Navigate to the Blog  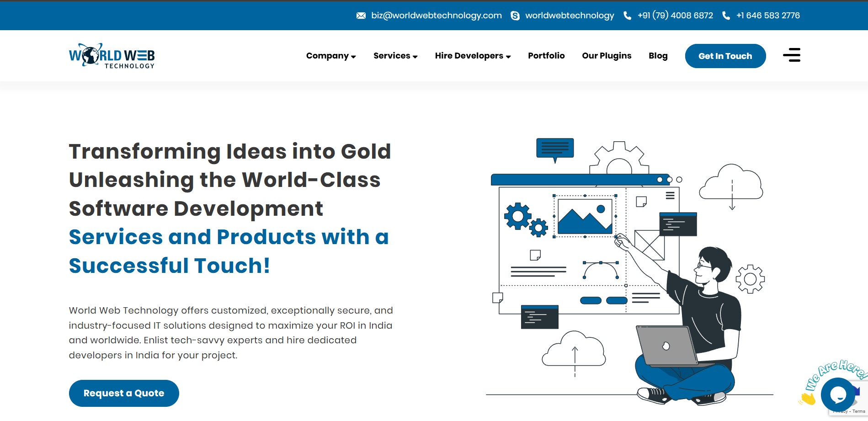pyautogui.click(x=658, y=56)
